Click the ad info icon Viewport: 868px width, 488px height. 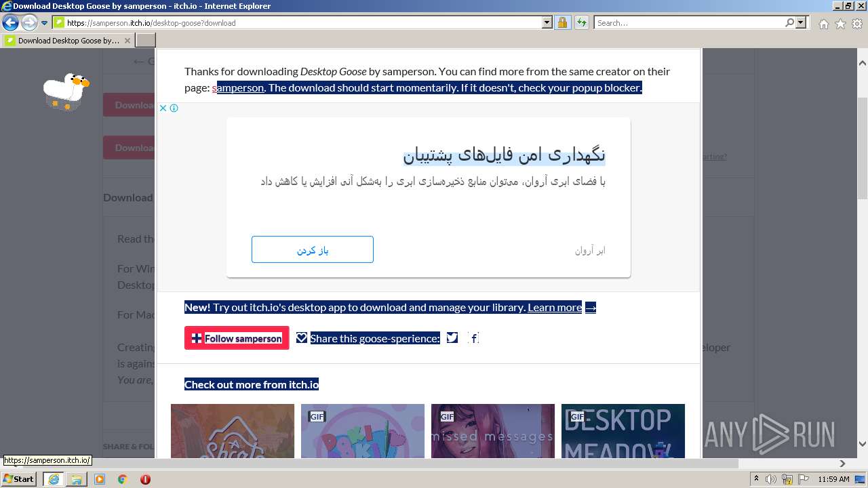[174, 108]
